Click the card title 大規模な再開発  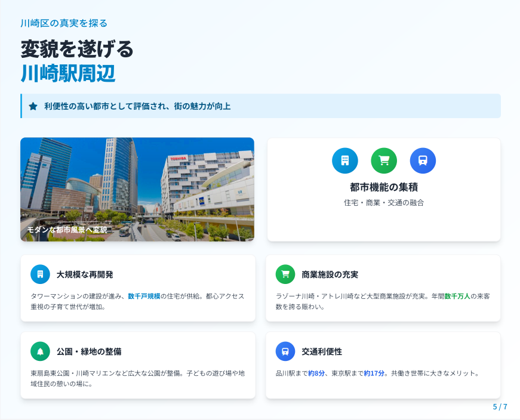pos(85,274)
